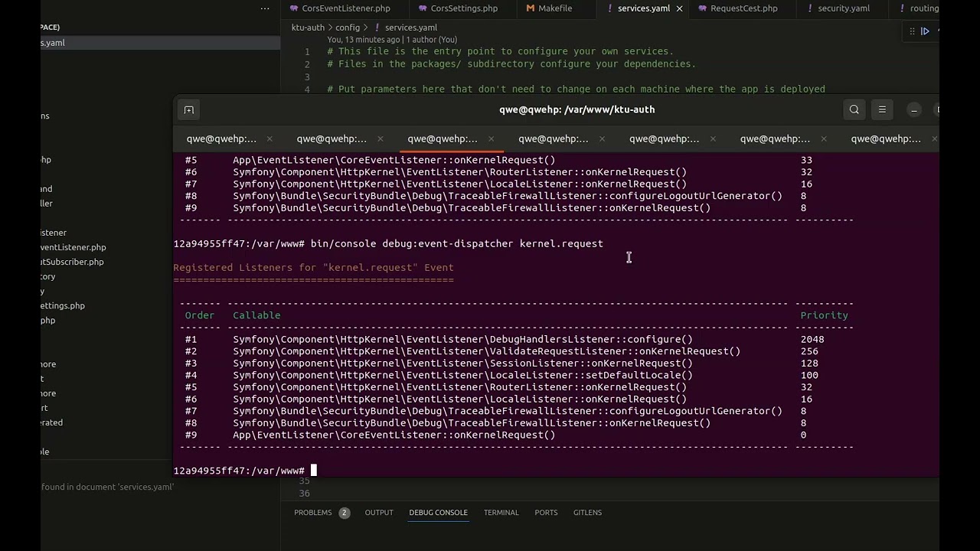Open utSubscriber.php in the sidebar file tree
The image size is (980, 551).
click(72, 262)
